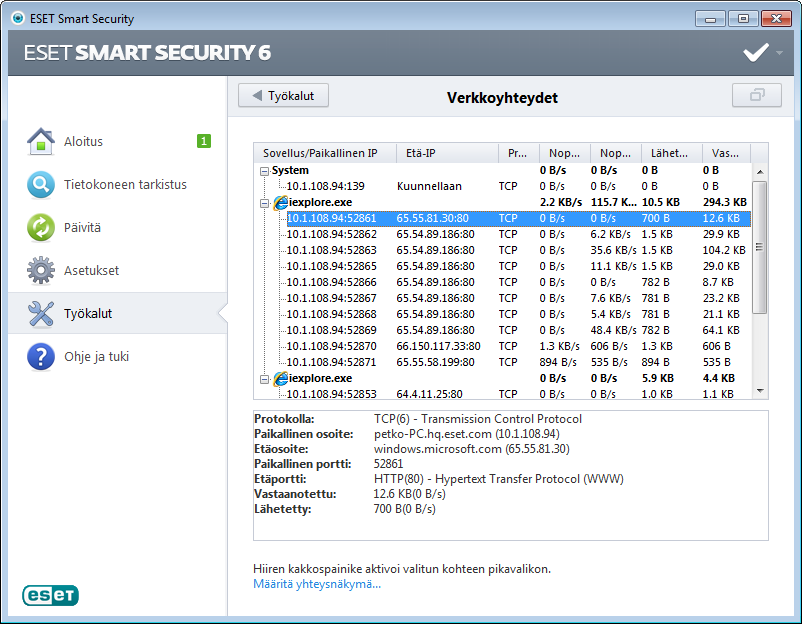Click the 35.6 KB/s speed value

pyautogui.click(x=613, y=250)
